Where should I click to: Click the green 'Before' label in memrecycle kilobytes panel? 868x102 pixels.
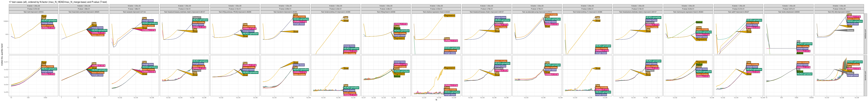click(x=699, y=22)
